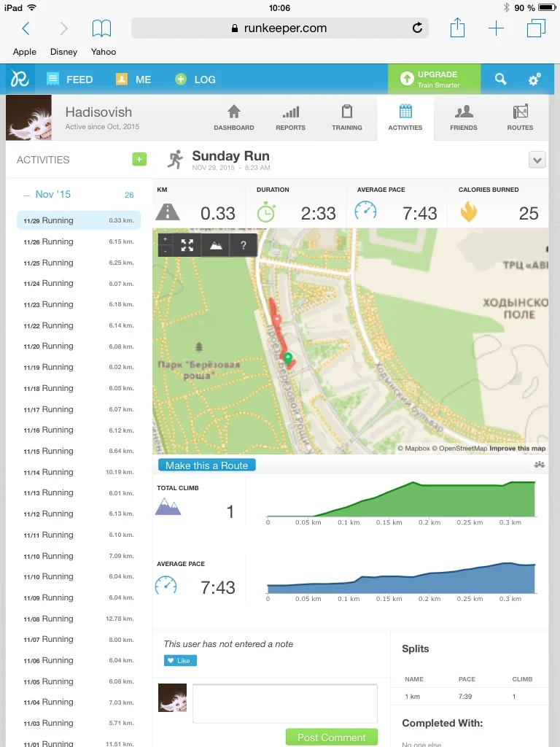Open 11/24 Running 6.07 km activity

[79, 284]
